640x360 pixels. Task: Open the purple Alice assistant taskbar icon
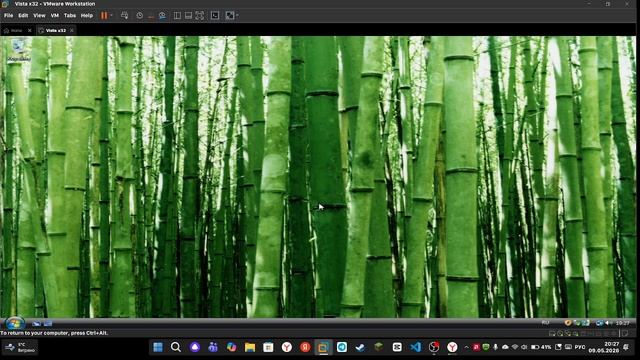tap(195, 347)
